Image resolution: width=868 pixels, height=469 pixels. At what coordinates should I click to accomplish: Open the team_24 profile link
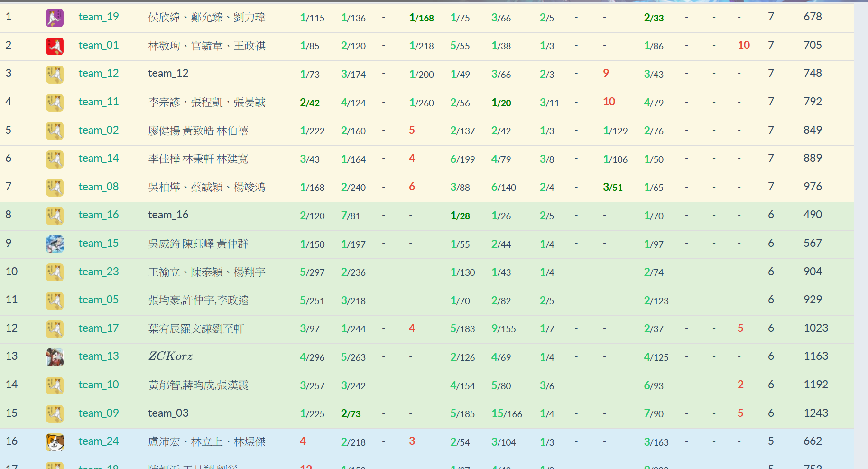click(99, 441)
